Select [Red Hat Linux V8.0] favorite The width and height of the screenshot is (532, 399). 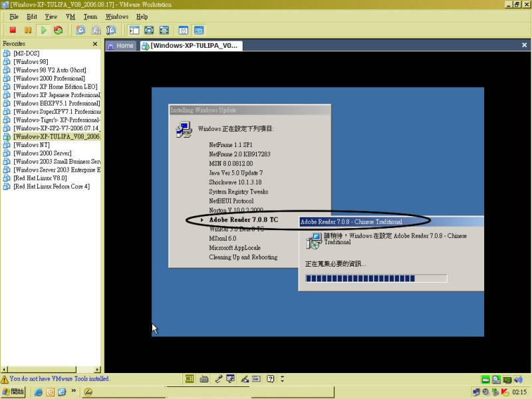coord(40,178)
